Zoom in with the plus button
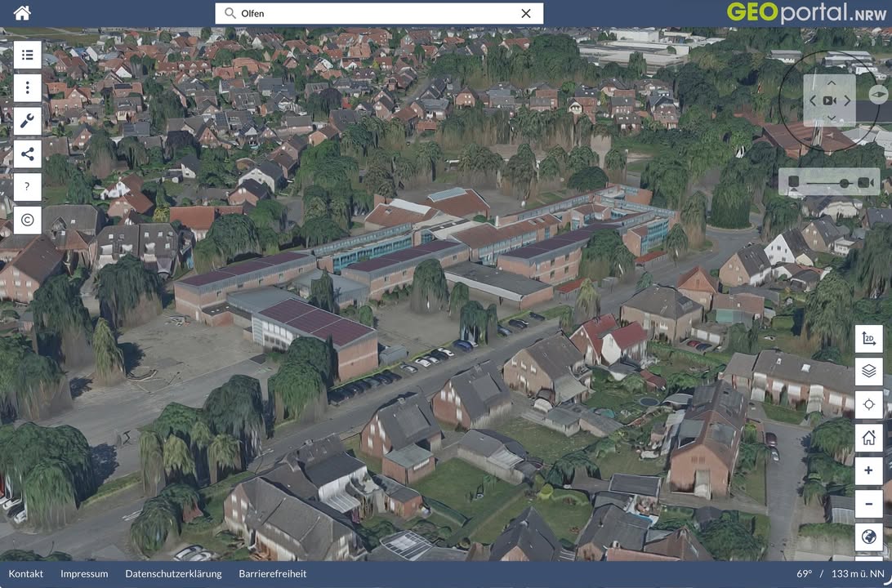The width and height of the screenshot is (892, 588). tap(868, 471)
